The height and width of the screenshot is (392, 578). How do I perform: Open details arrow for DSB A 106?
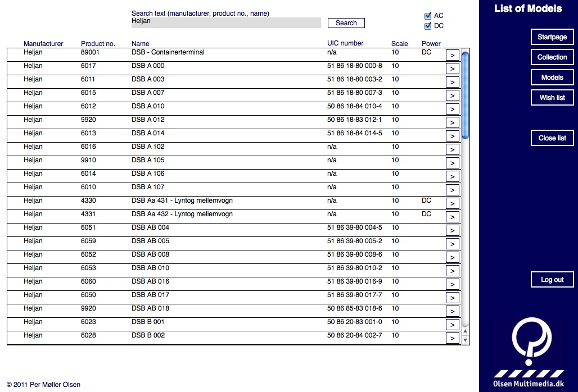[x=452, y=177]
